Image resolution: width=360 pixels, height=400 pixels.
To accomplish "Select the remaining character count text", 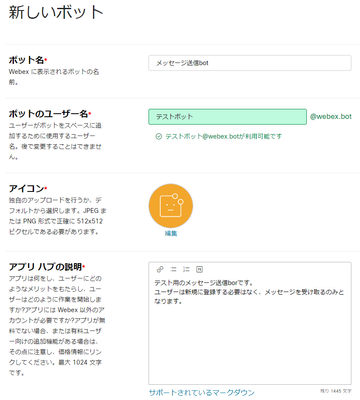I will point(336,391).
